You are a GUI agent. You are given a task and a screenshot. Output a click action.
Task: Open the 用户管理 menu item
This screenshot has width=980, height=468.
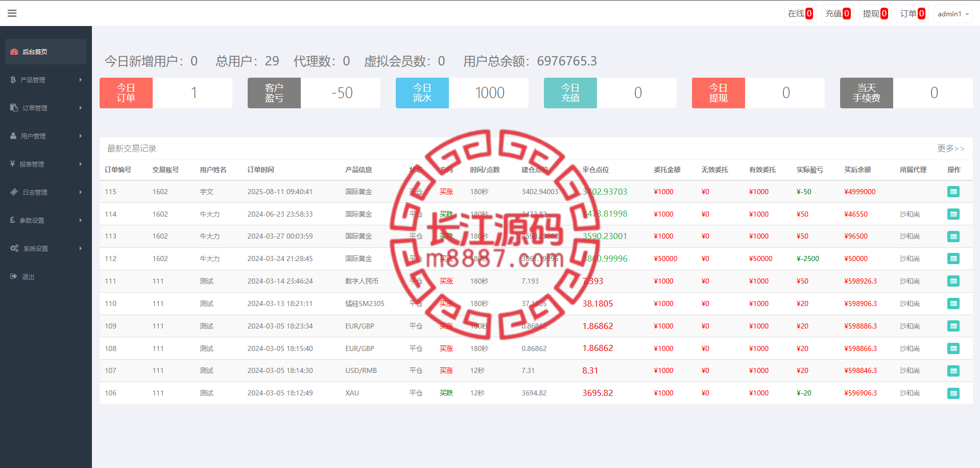pos(46,136)
